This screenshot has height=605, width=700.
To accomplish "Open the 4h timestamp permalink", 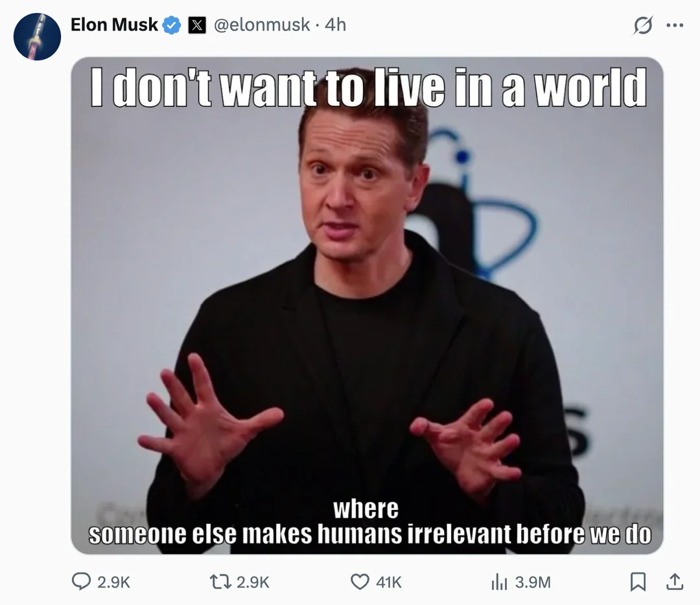I will (x=335, y=25).
